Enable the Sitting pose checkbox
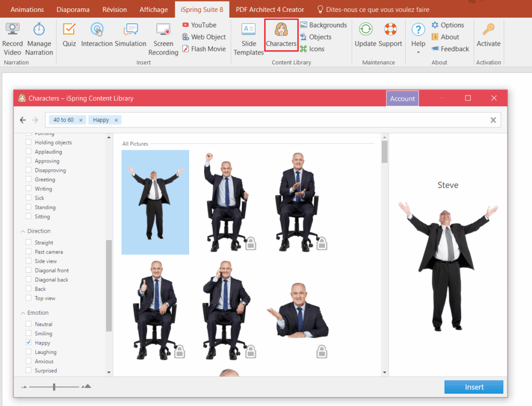The height and width of the screenshot is (406, 532). (x=29, y=217)
